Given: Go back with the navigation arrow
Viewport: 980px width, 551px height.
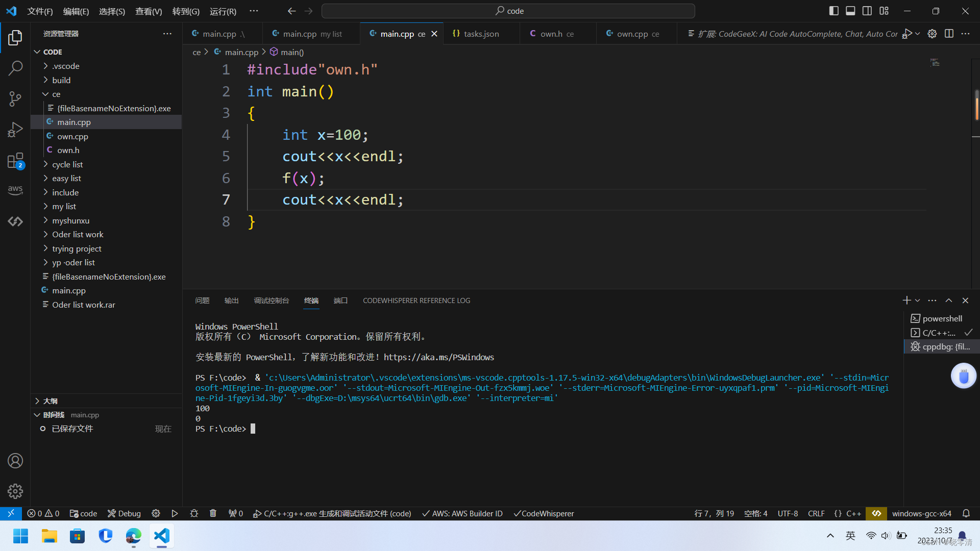Looking at the screenshot, I should pos(291,11).
